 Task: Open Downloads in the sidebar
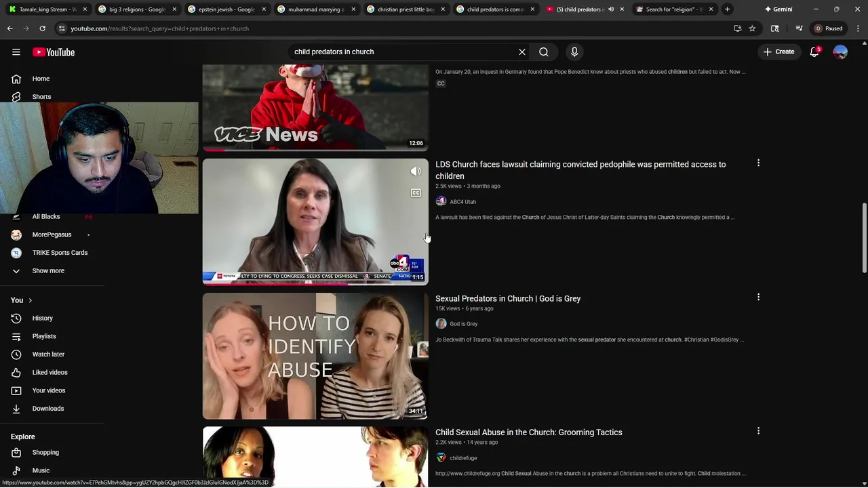pos(48,409)
